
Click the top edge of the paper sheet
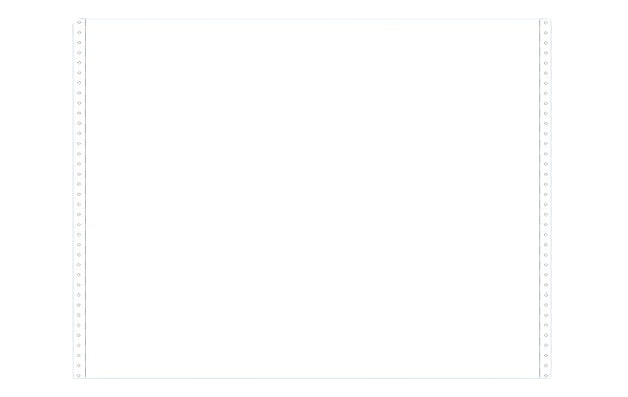click(x=312, y=18)
